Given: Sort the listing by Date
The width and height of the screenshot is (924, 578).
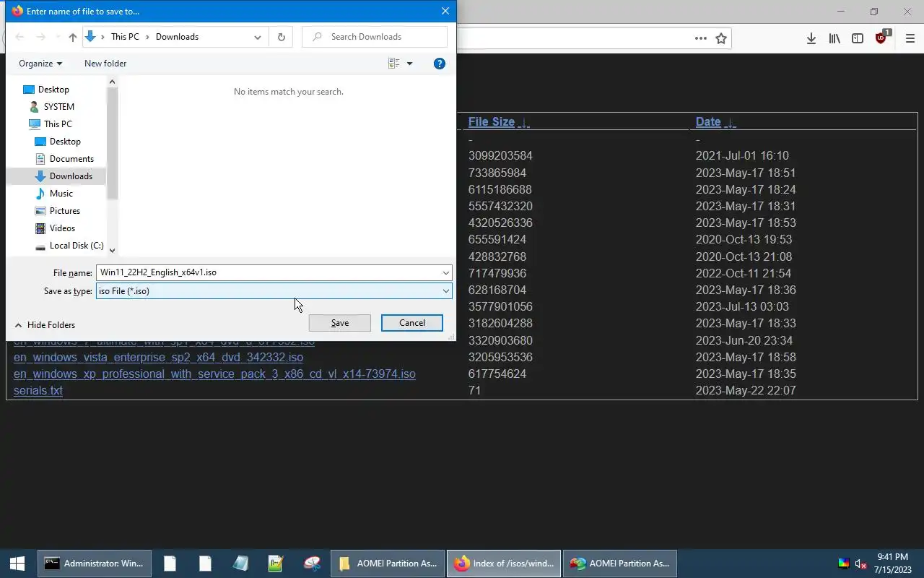Looking at the screenshot, I should [x=708, y=121].
